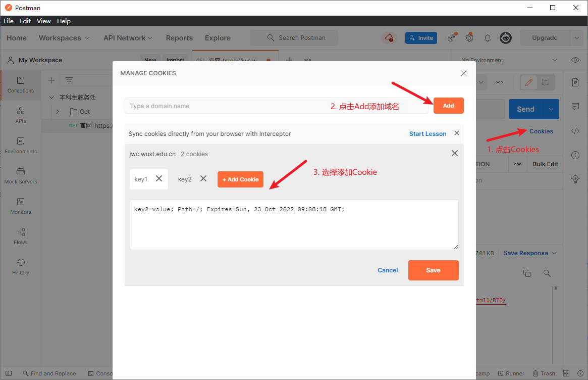The image size is (588, 380).
Task: Go to Home
Action: click(x=17, y=38)
